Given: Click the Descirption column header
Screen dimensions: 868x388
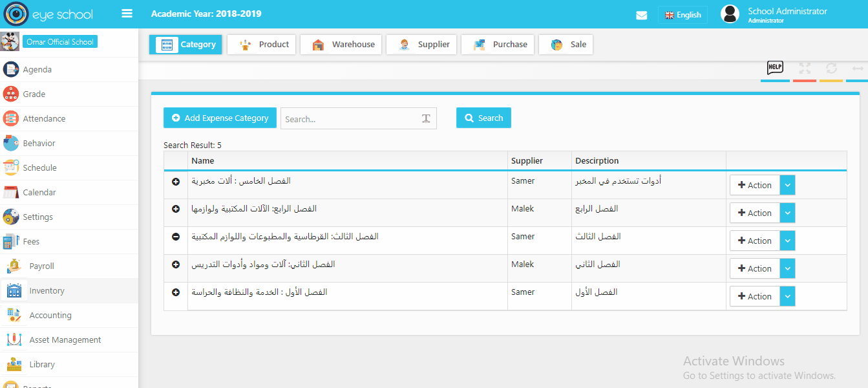Looking at the screenshot, I should coord(597,161).
